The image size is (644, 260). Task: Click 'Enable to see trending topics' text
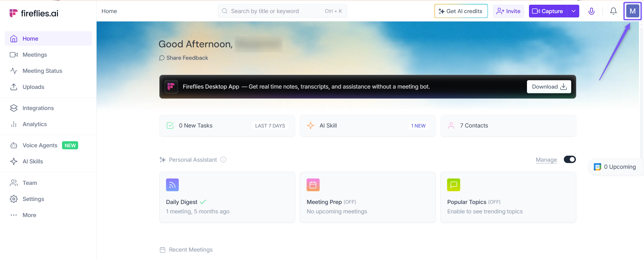click(x=485, y=211)
